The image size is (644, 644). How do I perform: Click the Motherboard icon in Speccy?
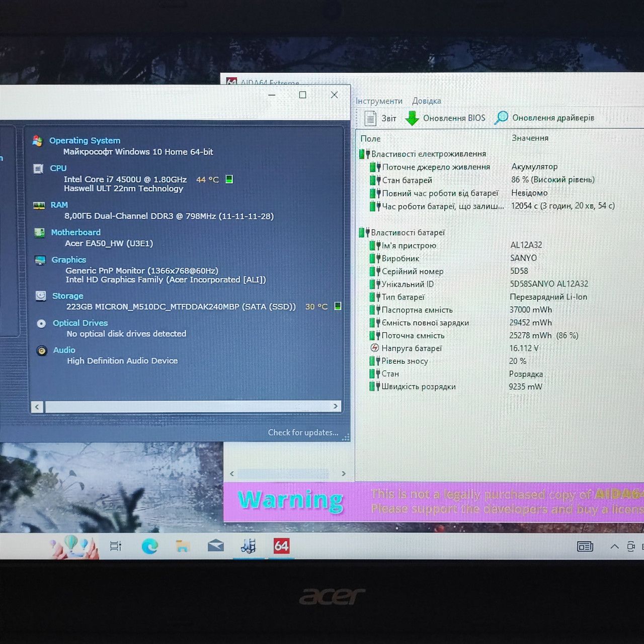[x=39, y=232]
